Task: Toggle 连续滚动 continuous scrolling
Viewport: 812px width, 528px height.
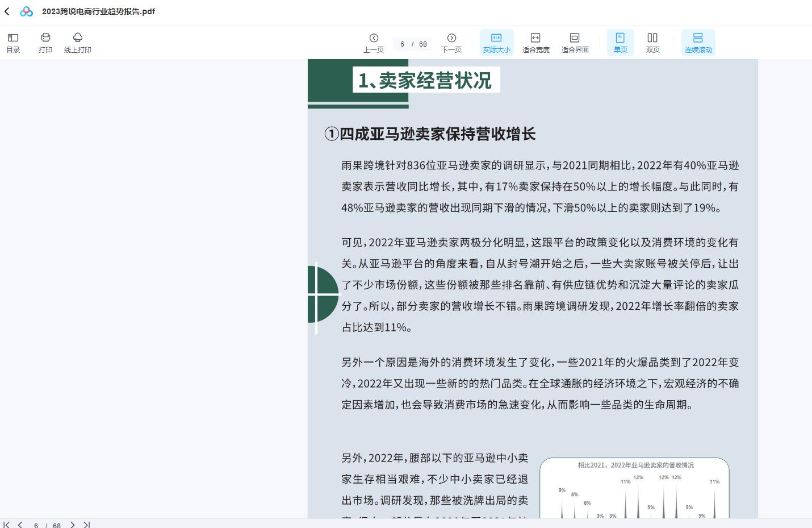Action: (x=698, y=43)
